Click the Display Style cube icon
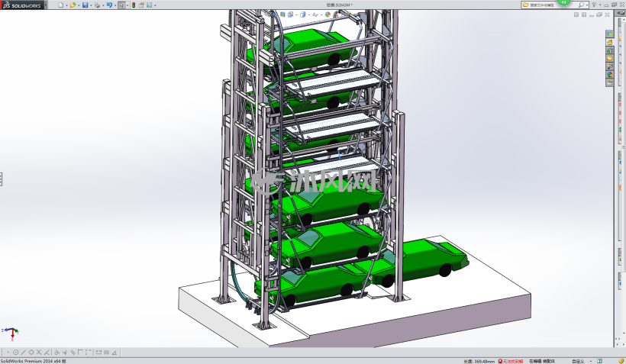The image size is (626, 364). pos(302,14)
